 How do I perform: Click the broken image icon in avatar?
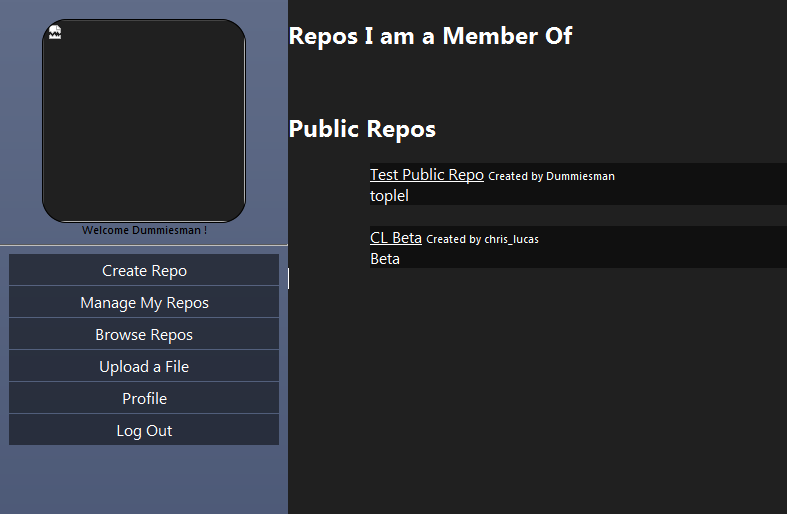pyautogui.click(x=55, y=32)
